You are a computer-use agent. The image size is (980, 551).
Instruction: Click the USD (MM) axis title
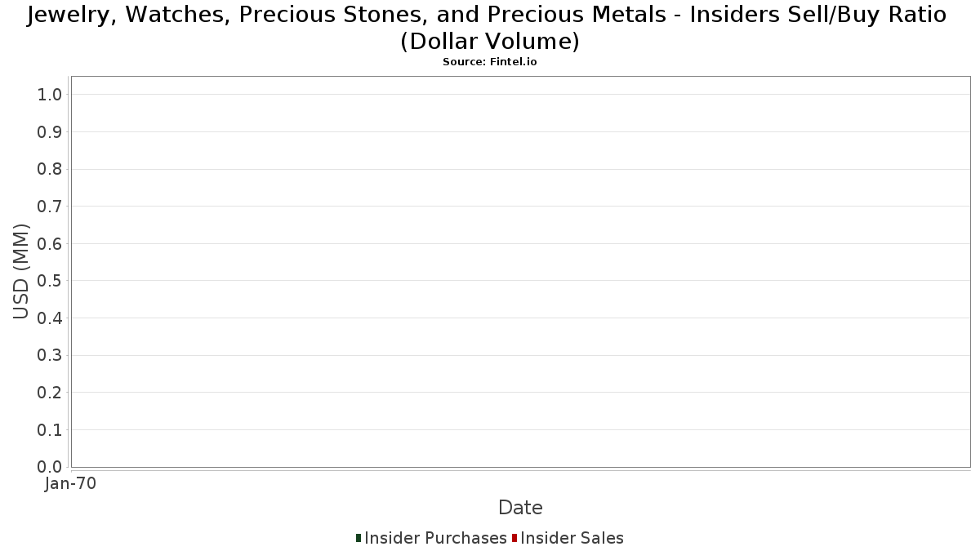coord(21,272)
